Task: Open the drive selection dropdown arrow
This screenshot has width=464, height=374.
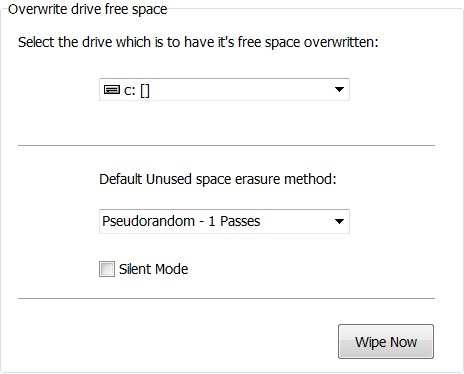Action: (339, 89)
